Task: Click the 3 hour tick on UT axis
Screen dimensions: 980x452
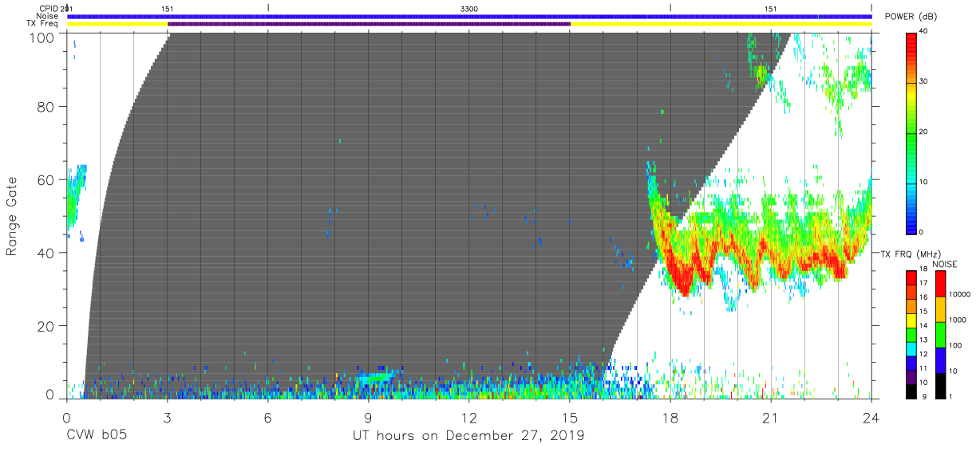Action: tap(167, 417)
